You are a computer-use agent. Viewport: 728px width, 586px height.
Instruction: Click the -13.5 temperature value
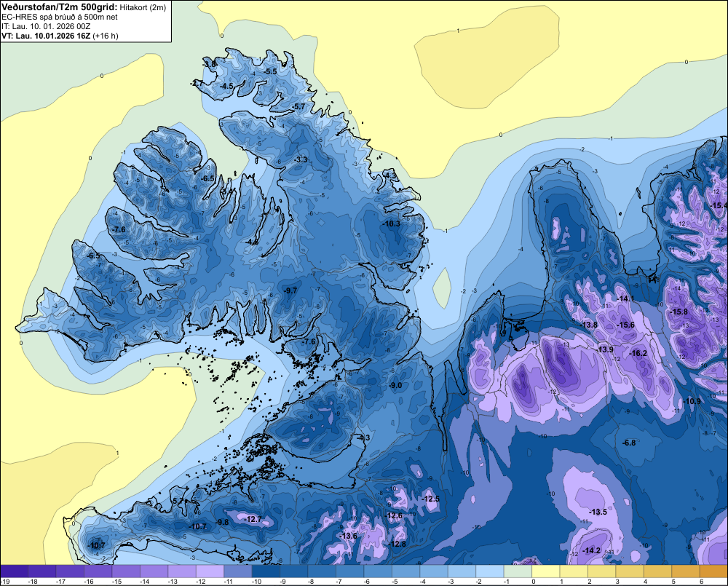[x=598, y=512]
